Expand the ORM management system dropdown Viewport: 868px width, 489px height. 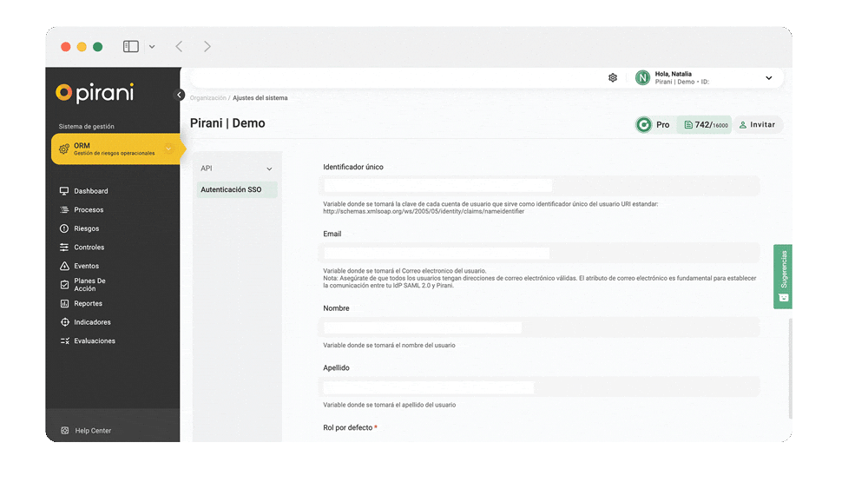point(168,149)
